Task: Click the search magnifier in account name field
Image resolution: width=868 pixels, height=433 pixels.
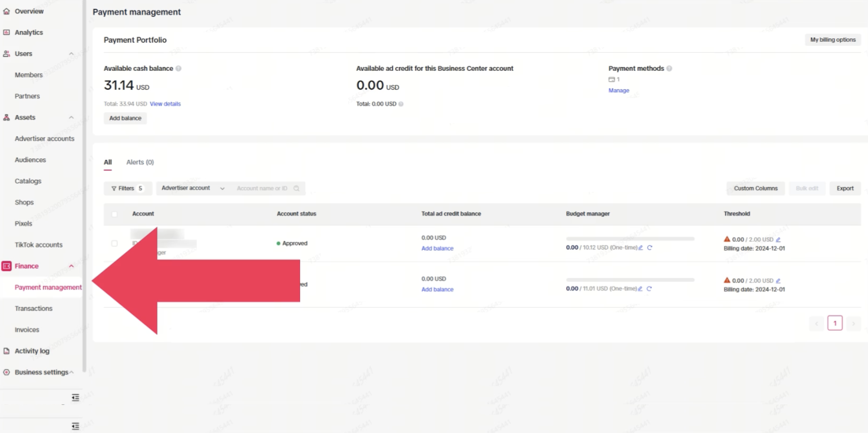Action: (x=296, y=188)
